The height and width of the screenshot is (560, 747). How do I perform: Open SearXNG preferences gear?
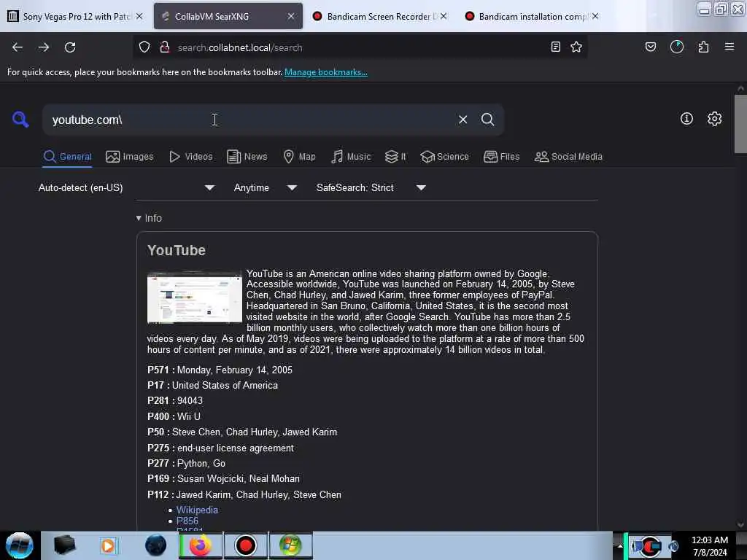[x=714, y=119]
